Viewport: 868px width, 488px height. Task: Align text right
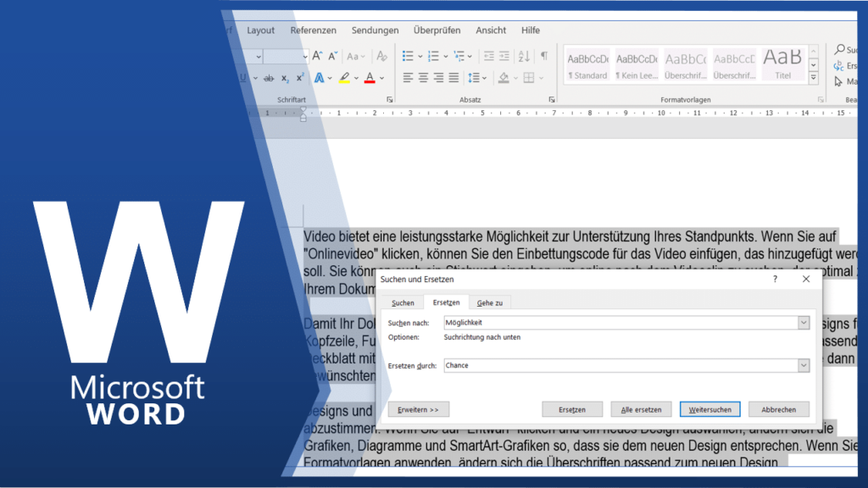(438, 78)
